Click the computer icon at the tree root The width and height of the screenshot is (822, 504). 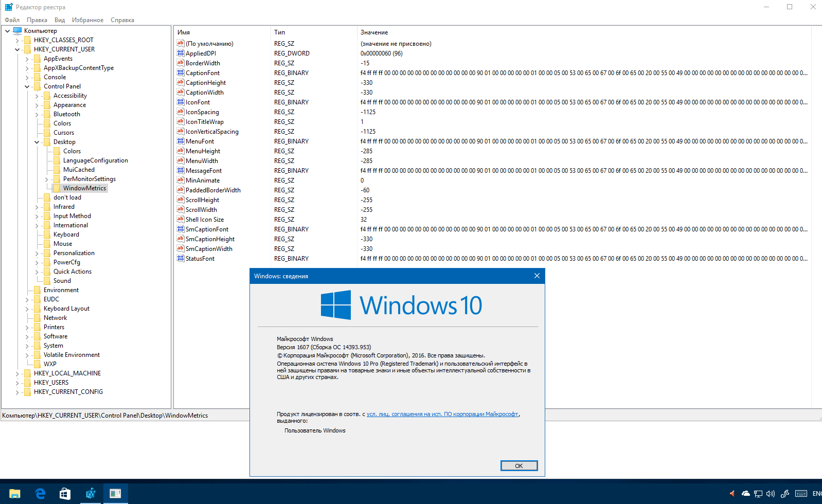[x=17, y=31]
